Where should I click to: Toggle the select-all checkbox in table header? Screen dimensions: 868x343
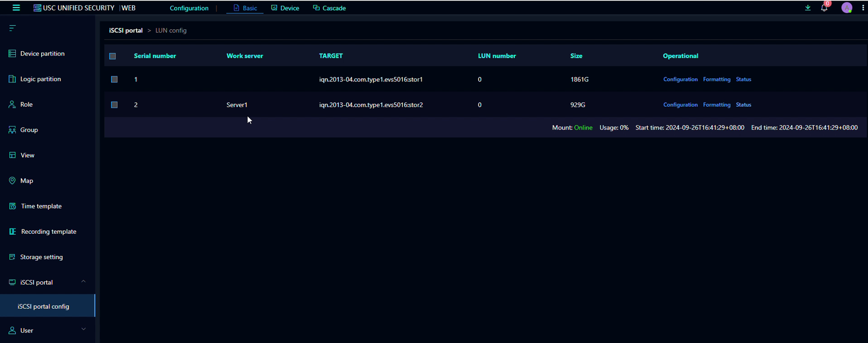coord(113,56)
